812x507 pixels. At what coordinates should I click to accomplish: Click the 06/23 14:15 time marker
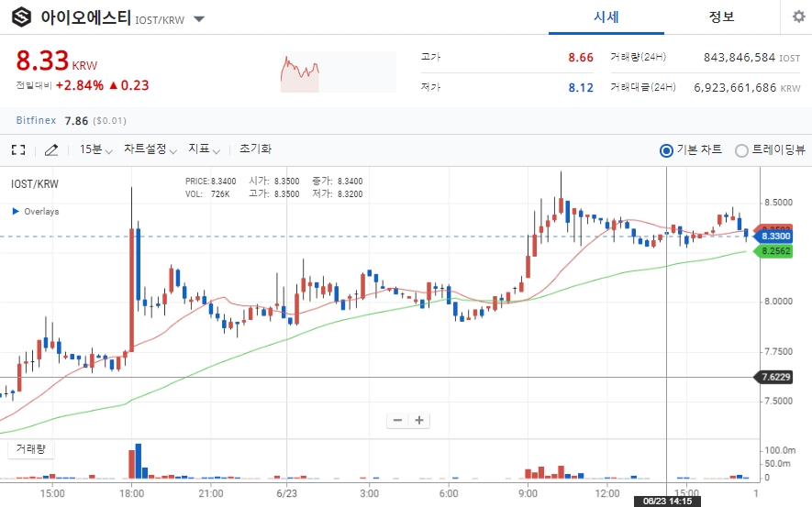coord(668,501)
